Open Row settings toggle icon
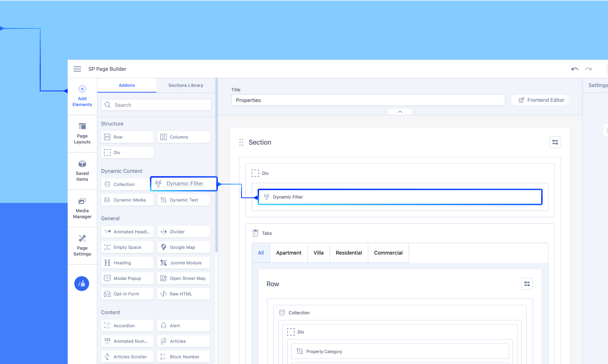The width and height of the screenshot is (608, 364). [x=527, y=284]
